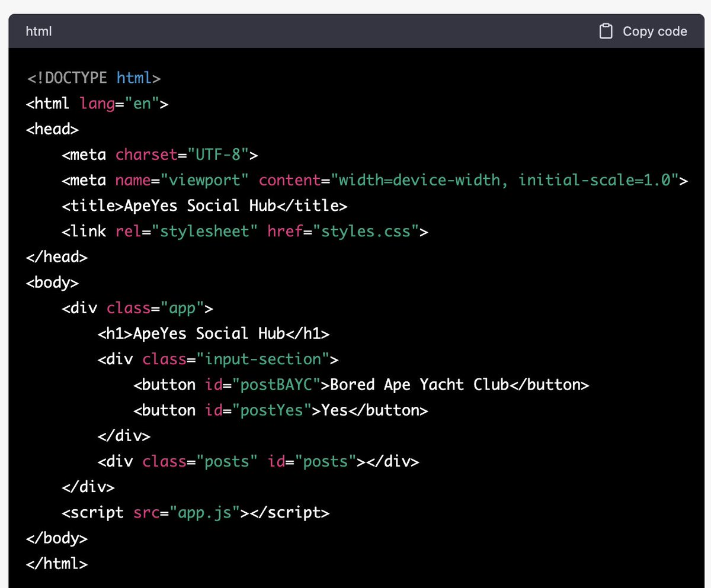Image resolution: width=711 pixels, height=588 pixels.
Task: Click the opening <body> tag line
Action: pyautogui.click(x=53, y=282)
